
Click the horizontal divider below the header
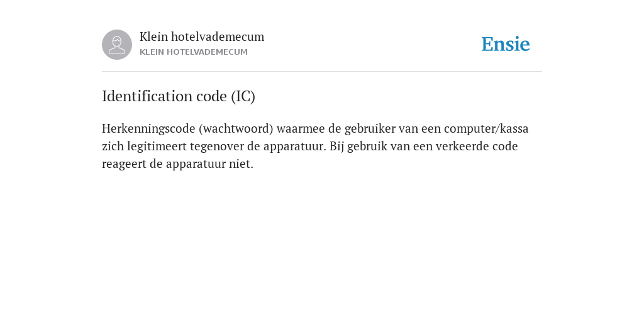322,72
